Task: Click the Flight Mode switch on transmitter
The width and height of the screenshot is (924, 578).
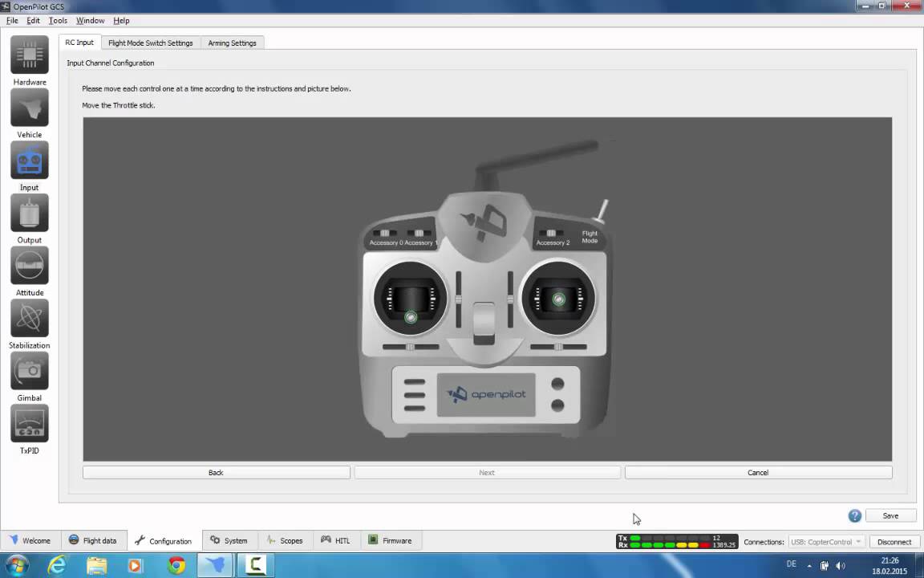Action: point(602,212)
